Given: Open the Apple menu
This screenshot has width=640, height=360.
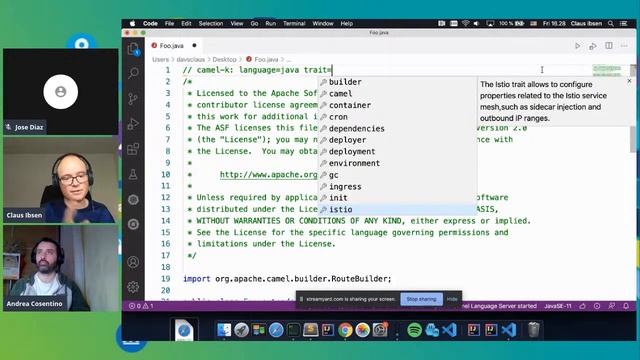Looking at the screenshot, I should click(x=132, y=24).
